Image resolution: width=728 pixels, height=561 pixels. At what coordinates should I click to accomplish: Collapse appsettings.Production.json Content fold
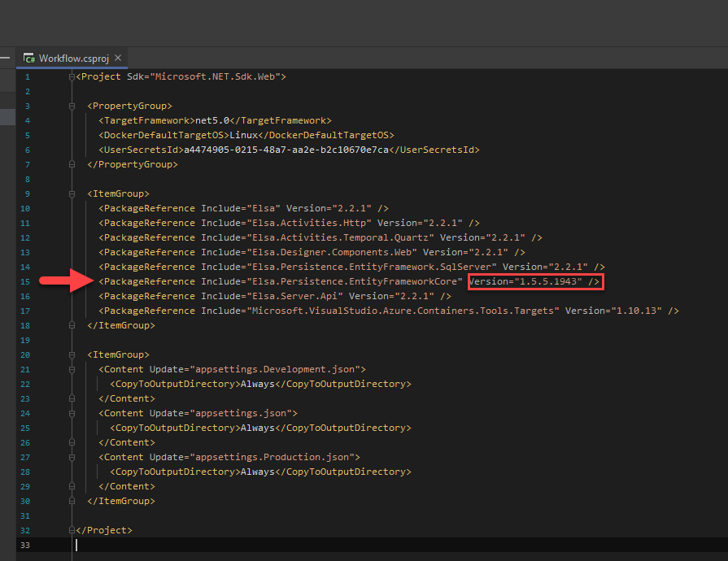click(72, 458)
